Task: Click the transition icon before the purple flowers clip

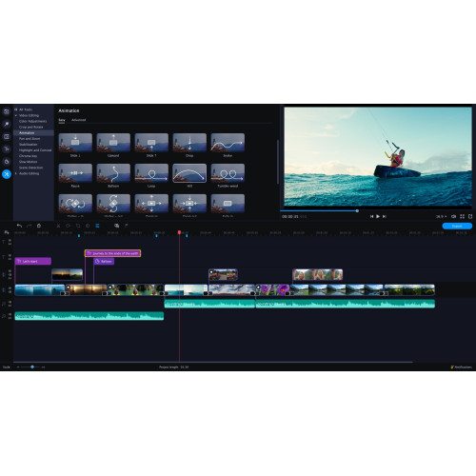Action: tap(254, 293)
